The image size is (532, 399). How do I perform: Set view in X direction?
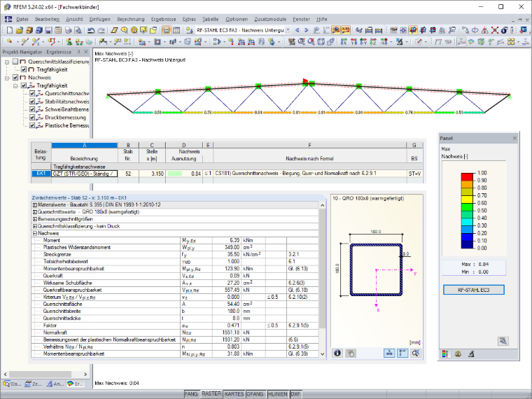pyautogui.click(x=344, y=41)
